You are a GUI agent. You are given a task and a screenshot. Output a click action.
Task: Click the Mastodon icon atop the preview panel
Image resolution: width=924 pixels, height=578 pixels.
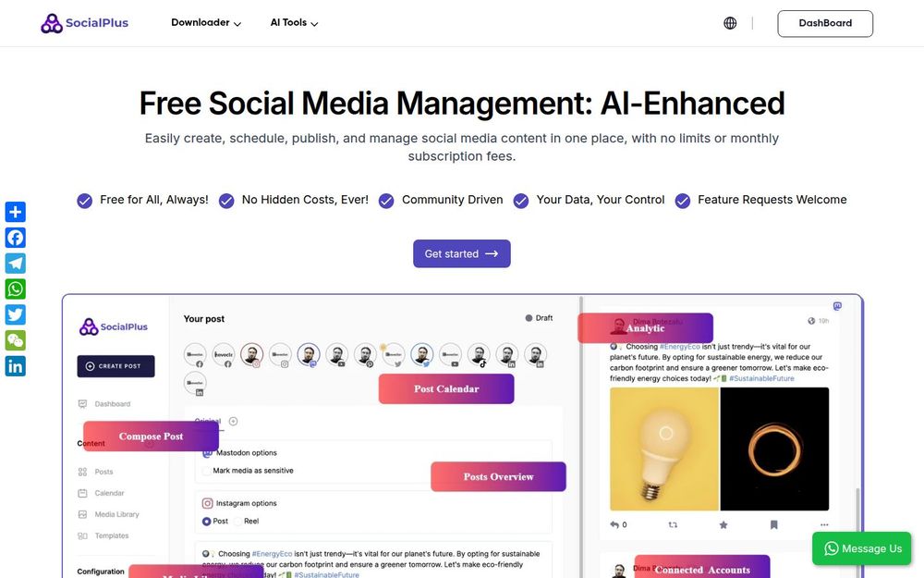[x=837, y=305]
